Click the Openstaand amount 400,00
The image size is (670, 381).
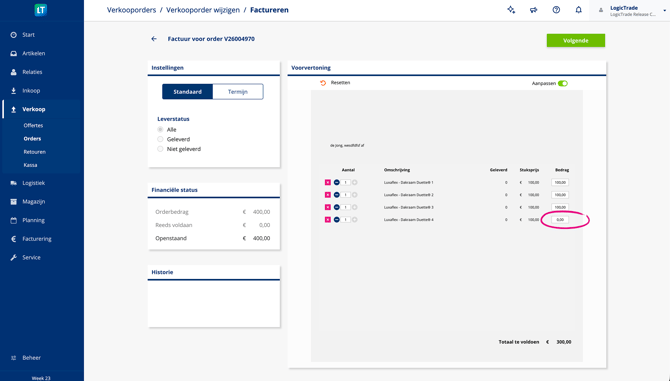point(261,238)
